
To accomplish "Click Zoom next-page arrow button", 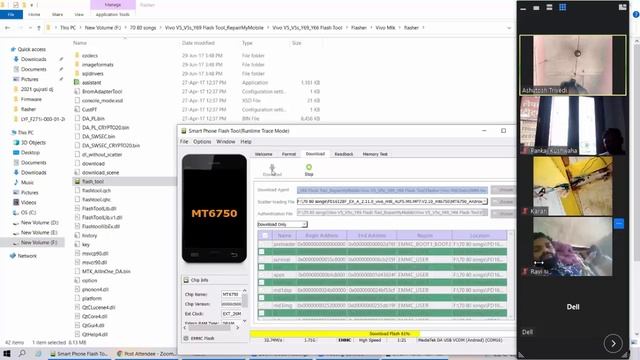I will point(613,344).
